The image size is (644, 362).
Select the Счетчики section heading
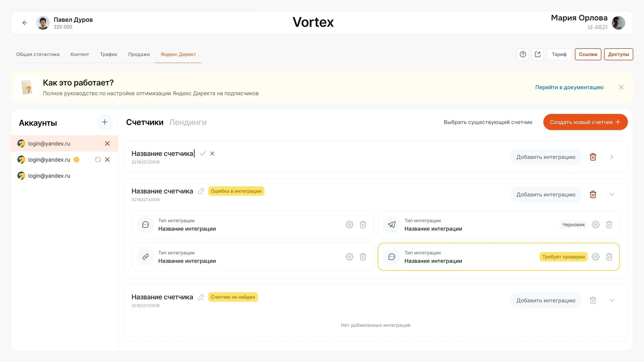pyautogui.click(x=145, y=122)
